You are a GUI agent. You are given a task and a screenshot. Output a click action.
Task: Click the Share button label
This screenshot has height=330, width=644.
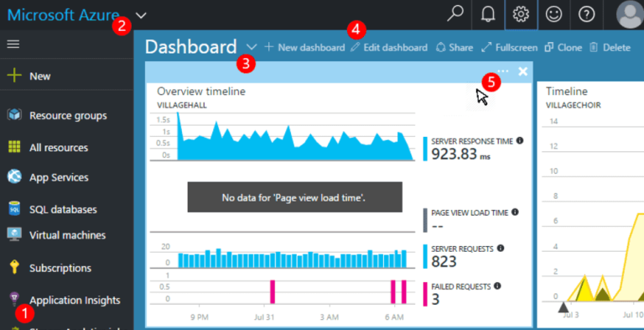[461, 48]
